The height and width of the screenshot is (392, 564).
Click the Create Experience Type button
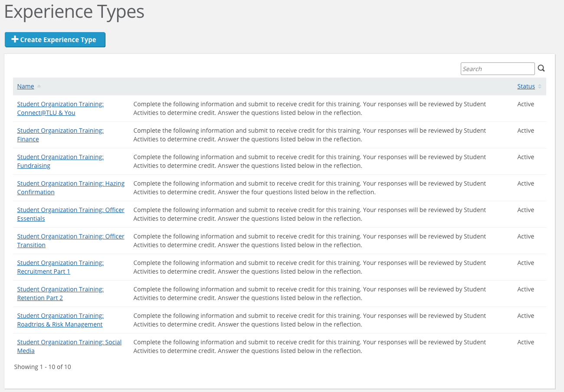point(55,39)
